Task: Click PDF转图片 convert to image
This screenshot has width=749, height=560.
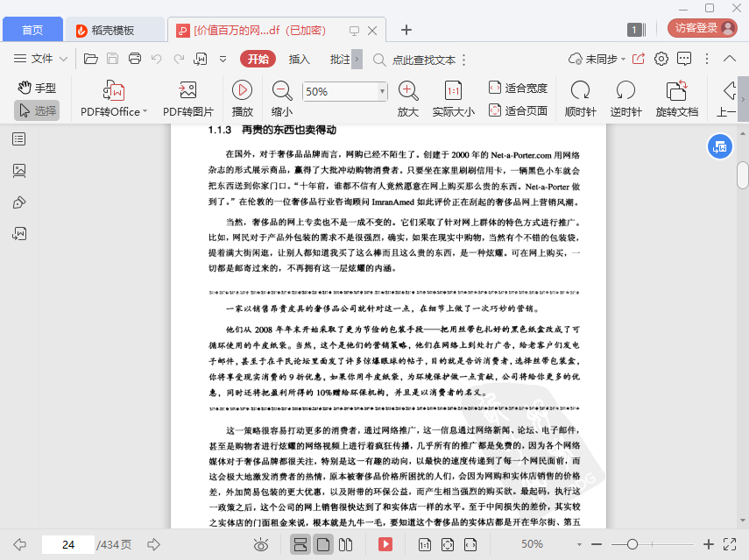Action: 187,99
